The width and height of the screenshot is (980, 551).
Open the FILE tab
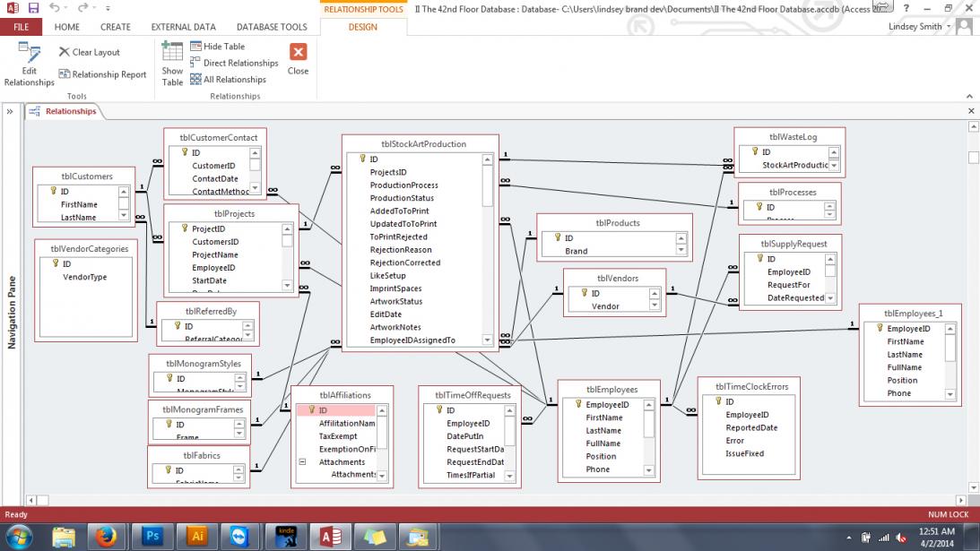(22, 27)
